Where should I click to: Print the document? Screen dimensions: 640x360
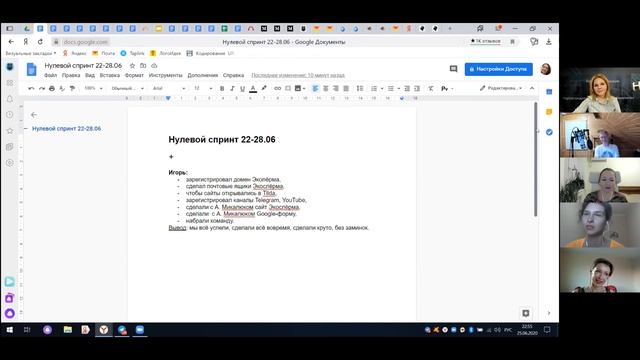point(52,88)
